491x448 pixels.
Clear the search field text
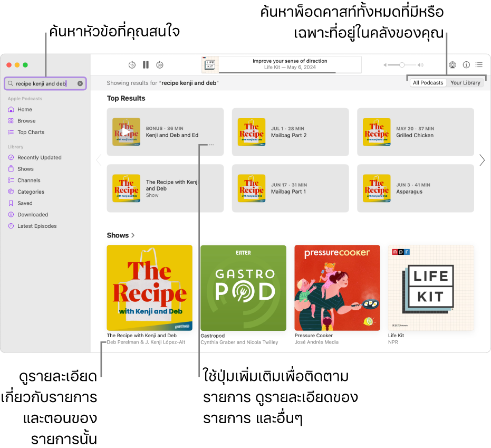[x=80, y=83]
